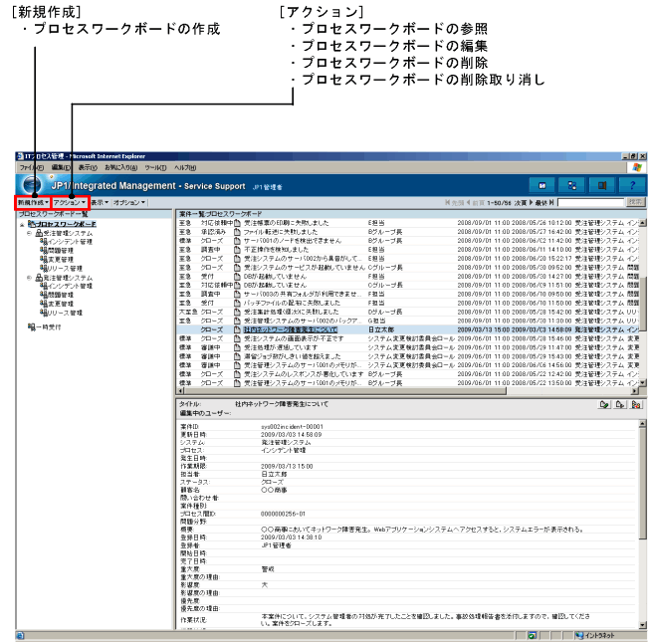The height and width of the screenshot is (644, 649).
Task: Click the greyed 前頁 previous-page control
Action: point(476,203)
